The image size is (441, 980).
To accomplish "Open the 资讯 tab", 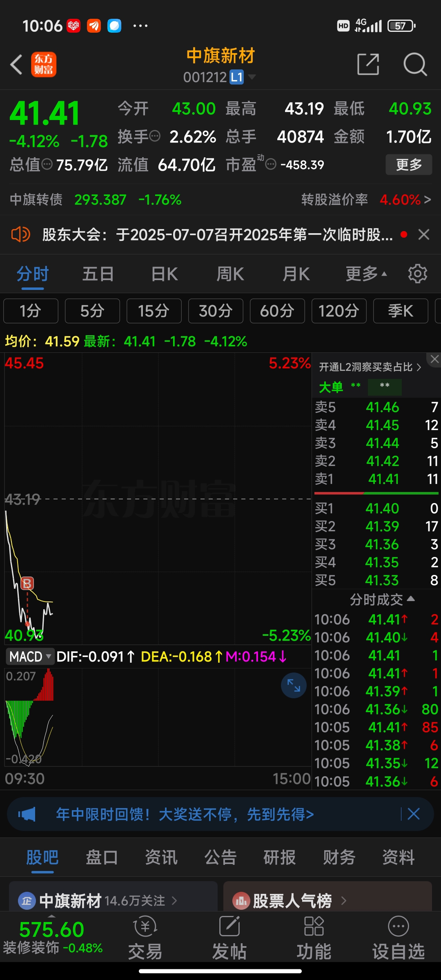I will 161,857.
